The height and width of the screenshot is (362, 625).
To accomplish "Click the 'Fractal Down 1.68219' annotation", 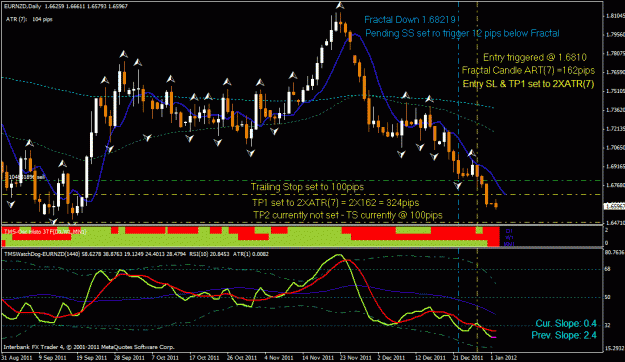I will tap(410, 20).
